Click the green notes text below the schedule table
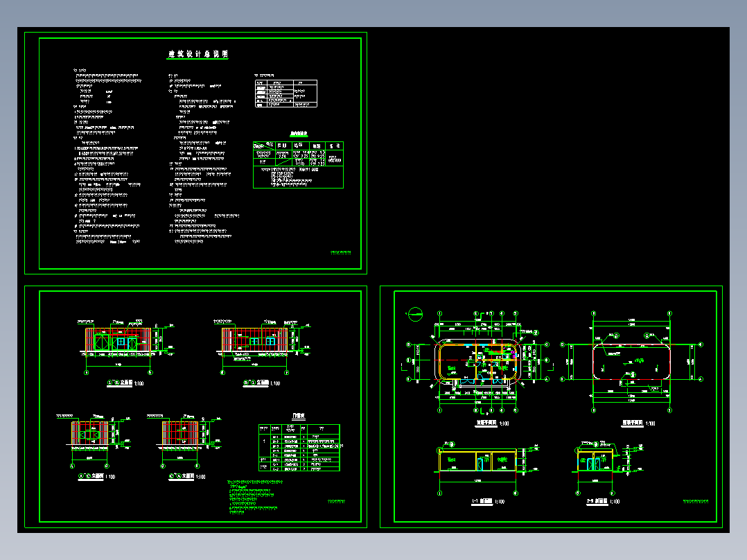The height and width of the screenshot is (560, 747). (x=255, y=497)
